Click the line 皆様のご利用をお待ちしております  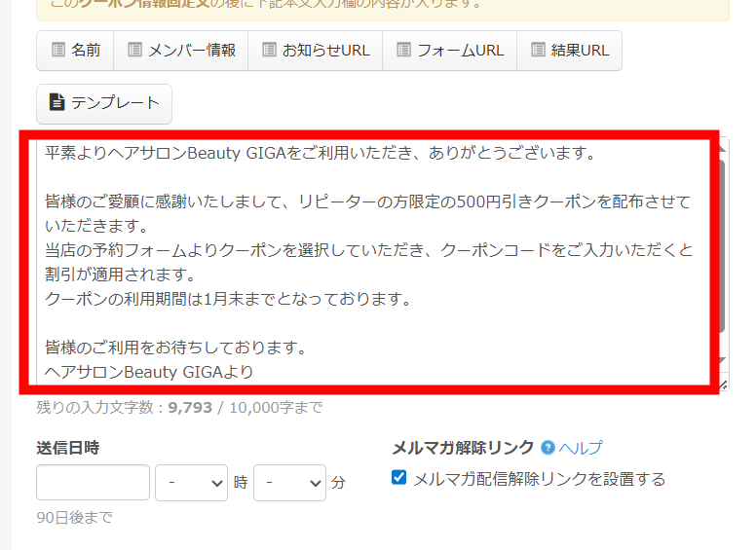(x=175, y=348)
